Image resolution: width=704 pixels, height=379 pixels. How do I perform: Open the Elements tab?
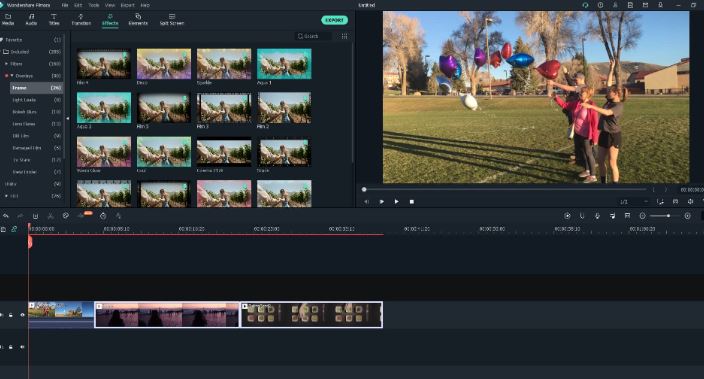tap(138, 19)
